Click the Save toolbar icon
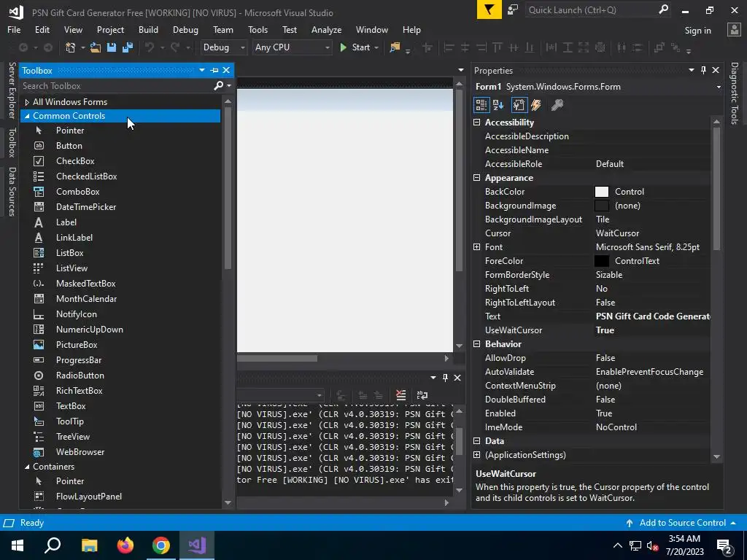Viewport: 747px width, 560px height. (x=112, y=47)
